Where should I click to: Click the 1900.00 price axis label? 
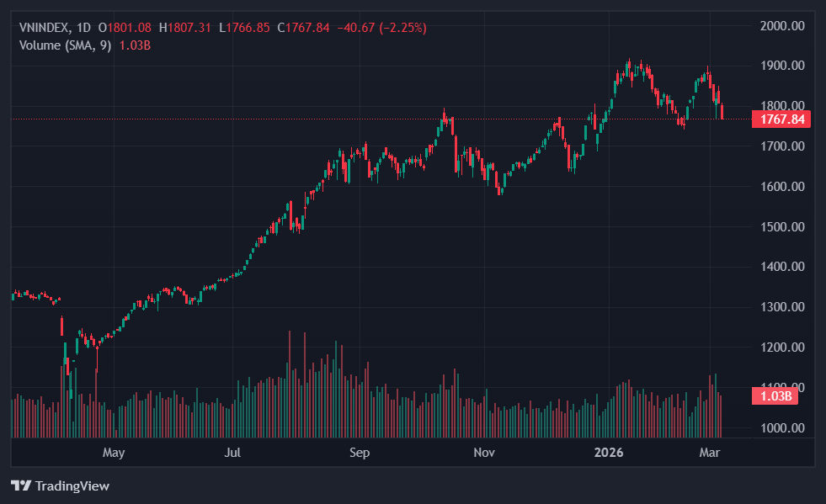pos(782,66)
